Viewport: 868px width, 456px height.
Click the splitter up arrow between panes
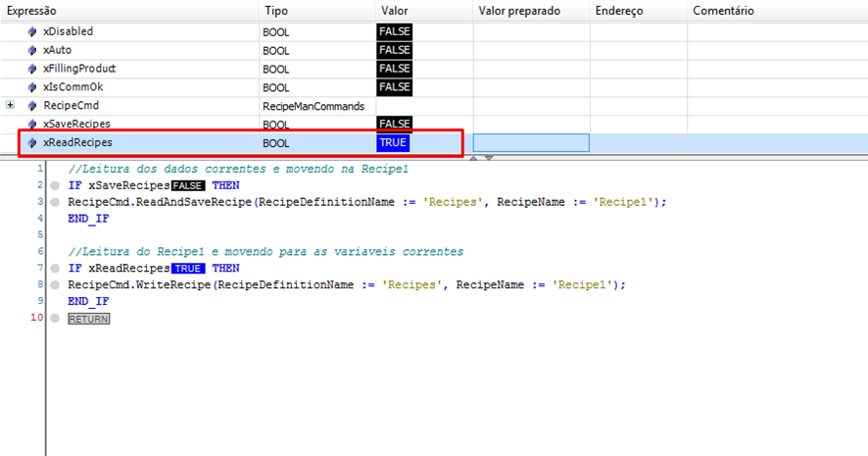pos(475,157)
